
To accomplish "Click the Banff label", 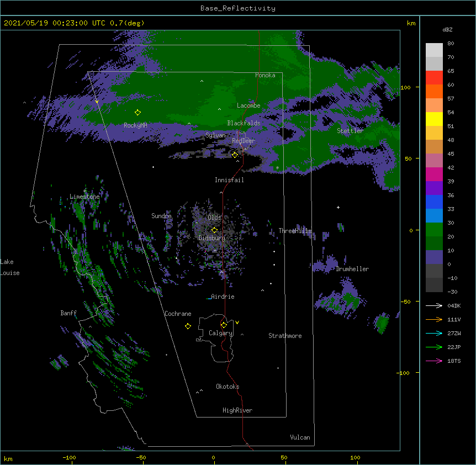I will click(68, 313).
